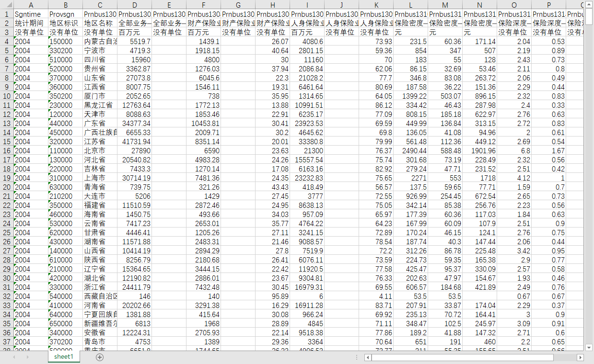Select the 北京市 cell
This screenshot has height=364, width=594.
click(100, 150)
